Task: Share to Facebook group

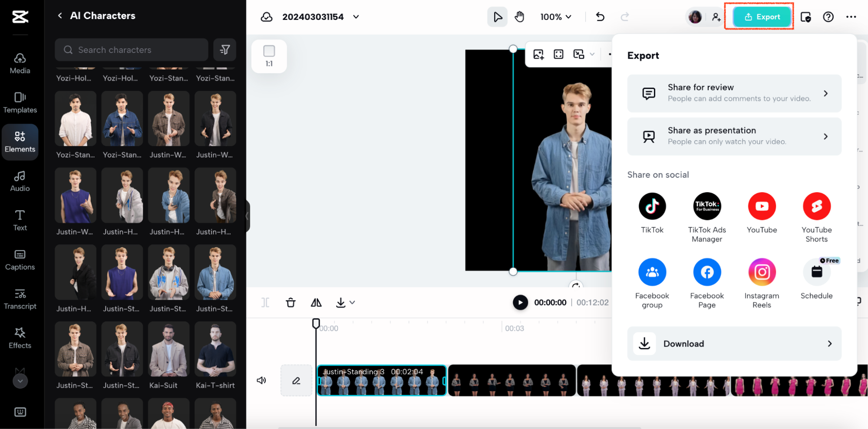Action: [652, 284]
